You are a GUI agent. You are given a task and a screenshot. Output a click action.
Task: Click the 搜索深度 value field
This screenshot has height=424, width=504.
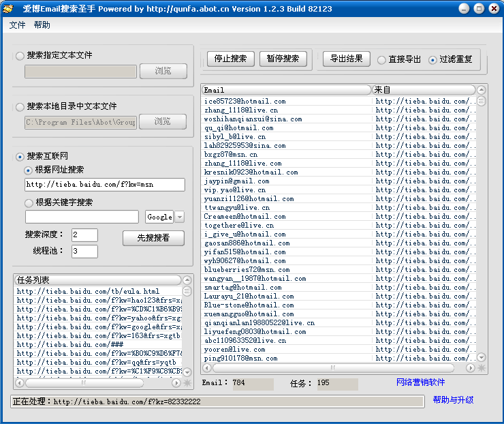[x=85, y=235]
